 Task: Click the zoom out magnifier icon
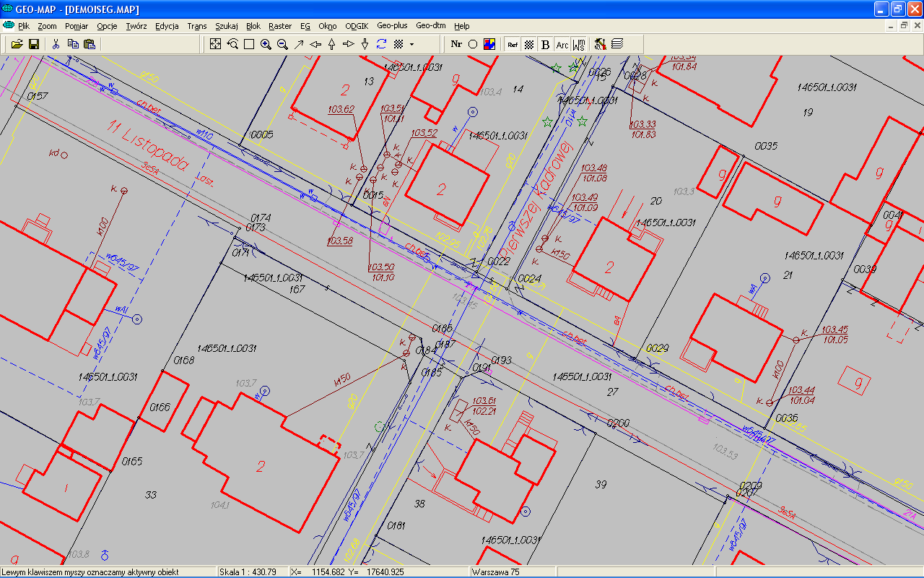coord(282,44)
